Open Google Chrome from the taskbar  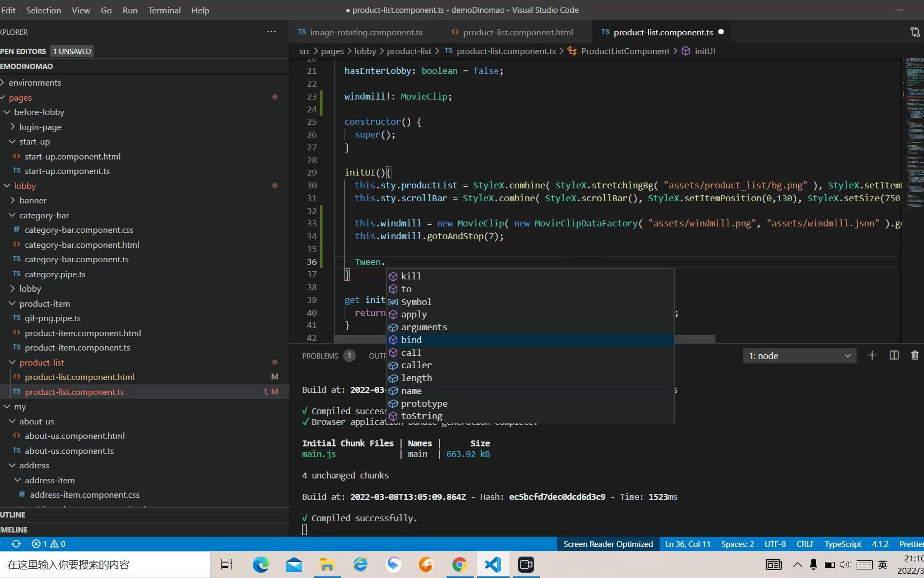[x=459, y=565]
